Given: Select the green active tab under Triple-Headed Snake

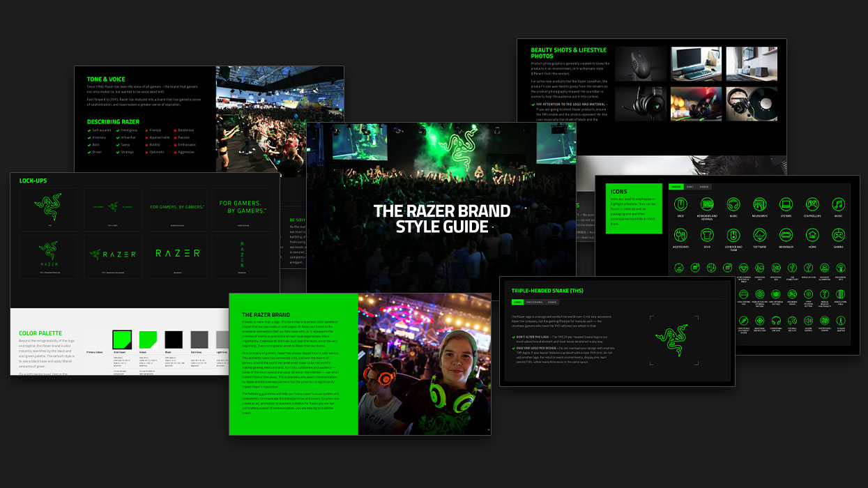Looking at the screenshot, I should point(517,303).
